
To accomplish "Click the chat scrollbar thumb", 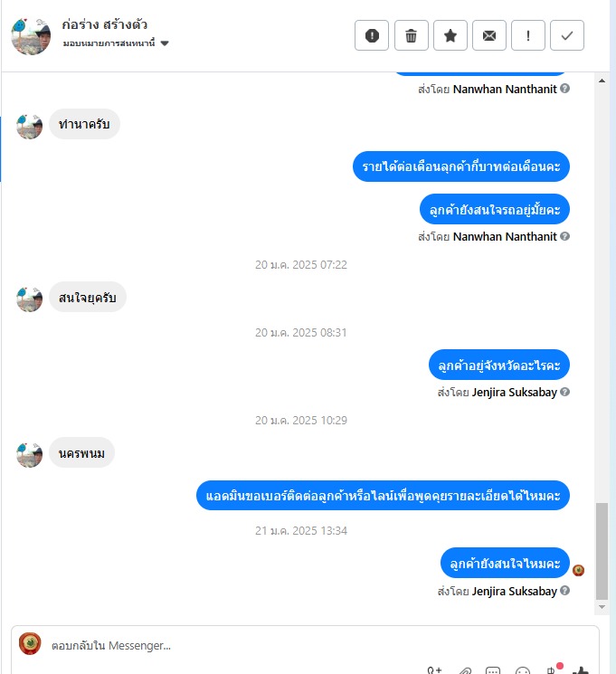I will pos(602,551).
